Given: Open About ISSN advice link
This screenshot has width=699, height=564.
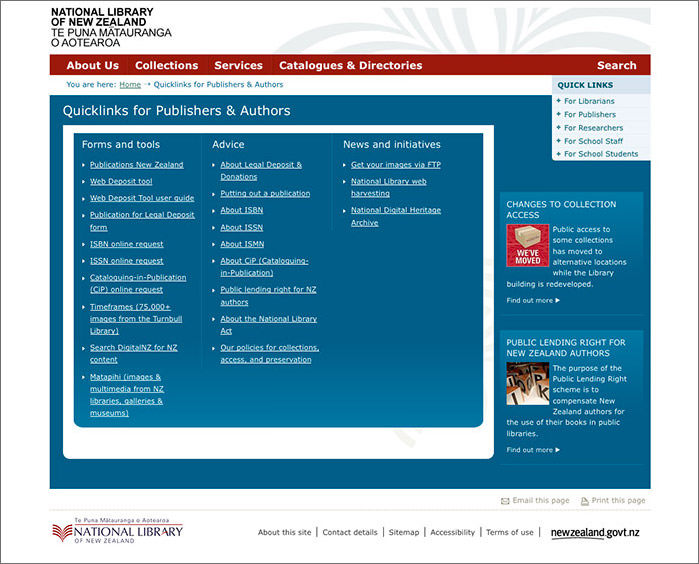Looking at the screenshot, I should 242,227.
